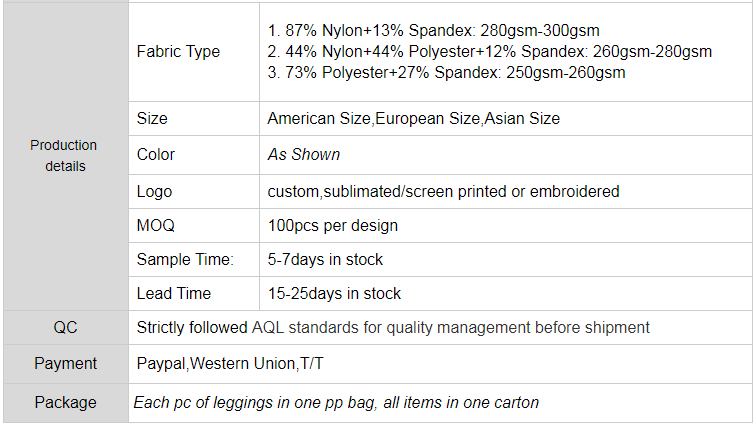Click the 15-25days in stock value
Viewport: 755px width, 426px height.
(334, 294)
